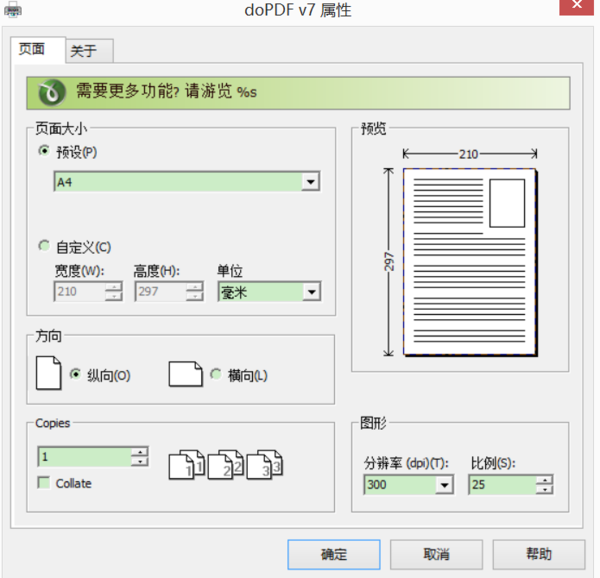Open the A4 page size dropdown
Image resolution: width=600 pixels, height=578 pixels.
[311, 182]
